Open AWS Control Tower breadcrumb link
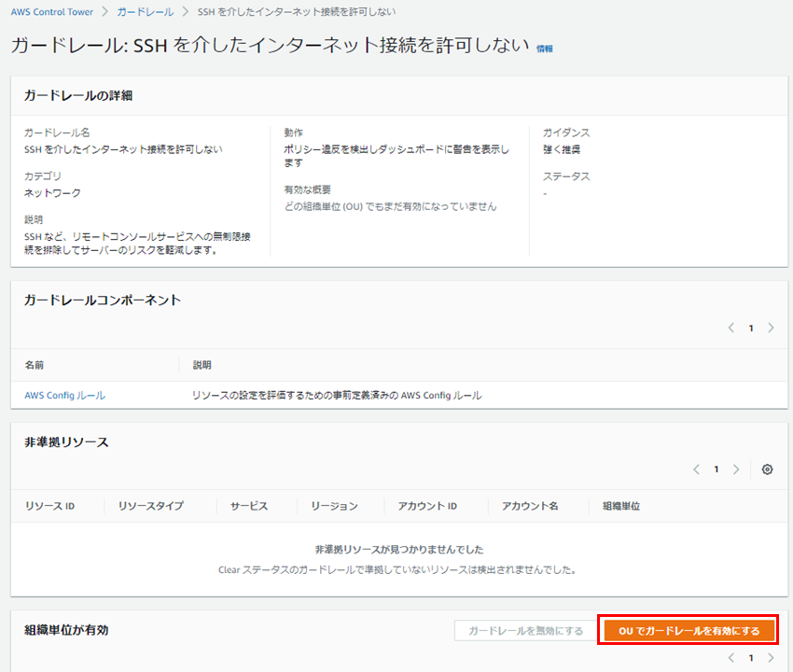Viewport: 793px width, 672px height. pyautogui.click(x=52, y=11)
